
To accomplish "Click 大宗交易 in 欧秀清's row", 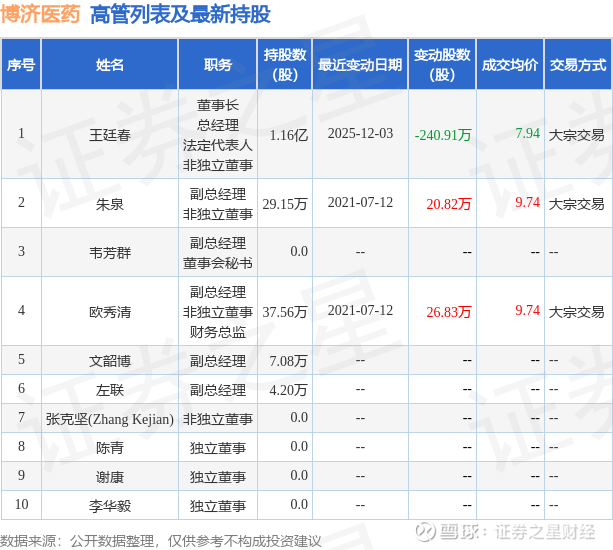I will pos(577,312).
